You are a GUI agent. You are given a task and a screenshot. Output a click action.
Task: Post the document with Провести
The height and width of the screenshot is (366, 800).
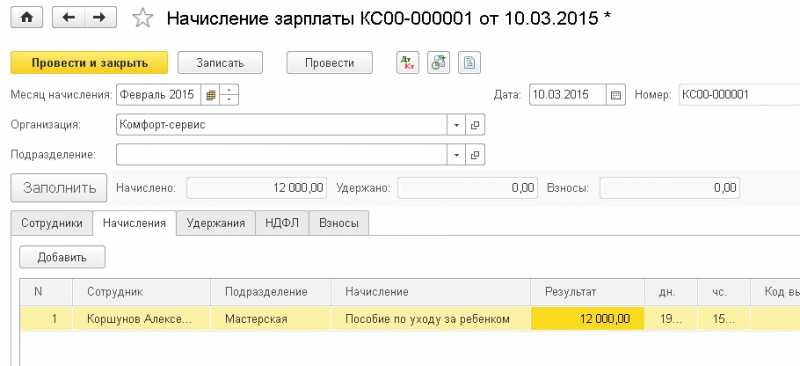point(330,63)
